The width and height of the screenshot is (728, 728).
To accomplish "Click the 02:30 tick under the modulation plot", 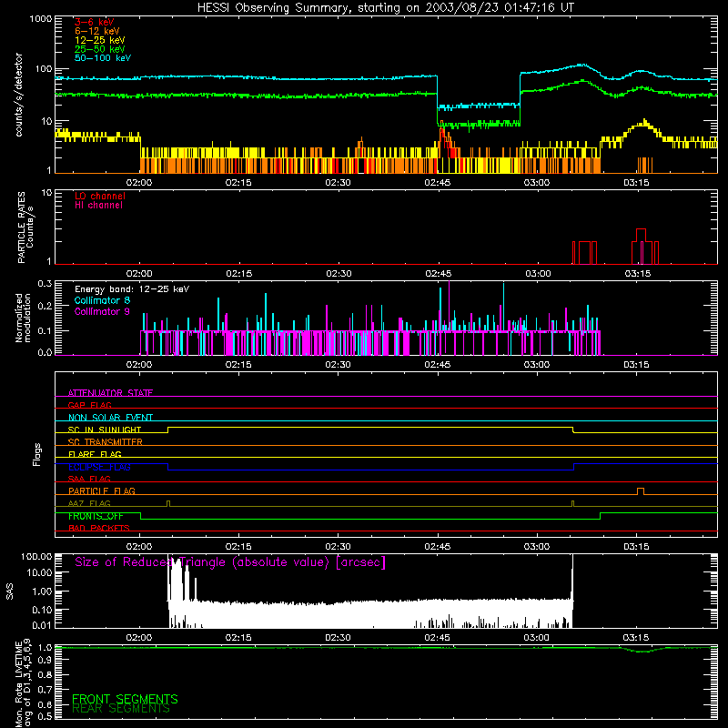I will pos(338,365).
